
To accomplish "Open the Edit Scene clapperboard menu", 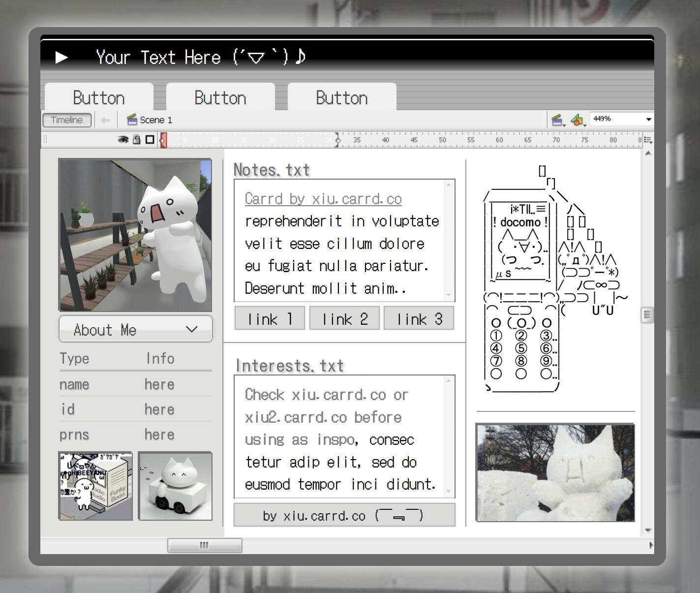I will coord(557,120).
